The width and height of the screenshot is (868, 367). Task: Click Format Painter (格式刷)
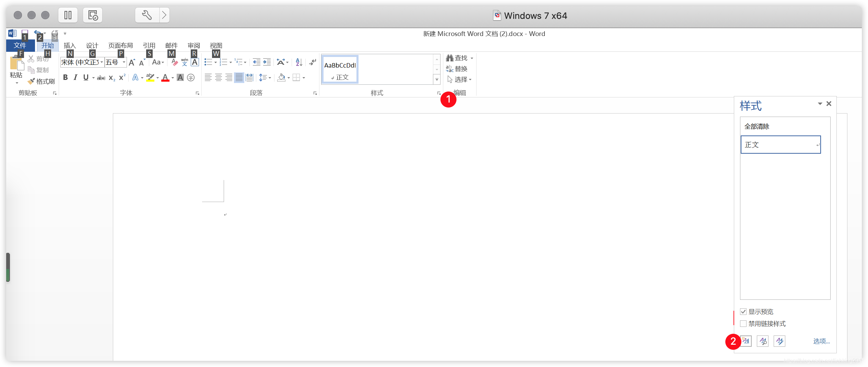pyautogui.click(x=41, y=81)
